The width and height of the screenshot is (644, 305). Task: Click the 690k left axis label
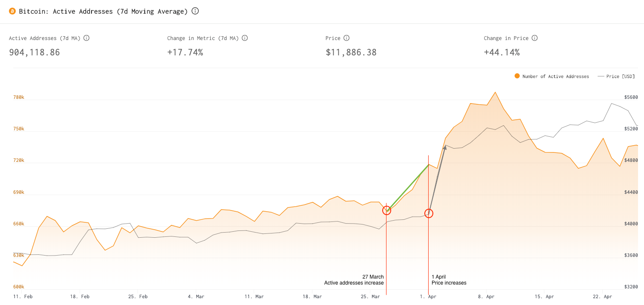(19, 193)
